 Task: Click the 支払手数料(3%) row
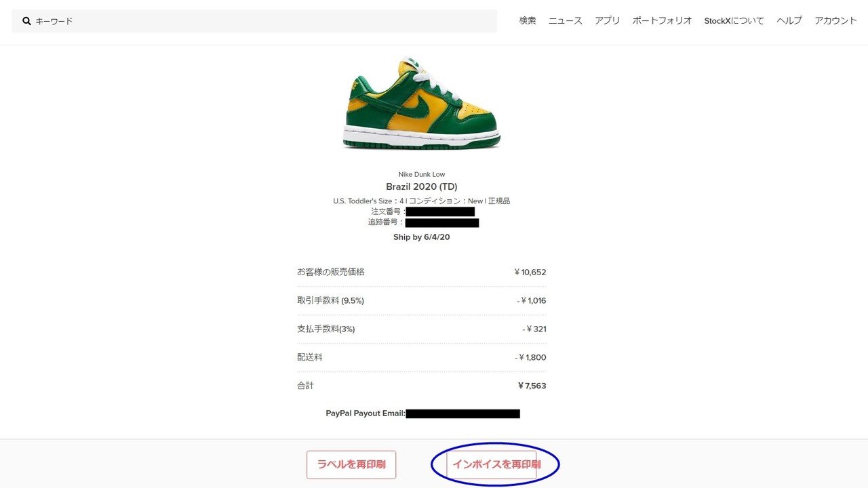click(x=422, y=329)
